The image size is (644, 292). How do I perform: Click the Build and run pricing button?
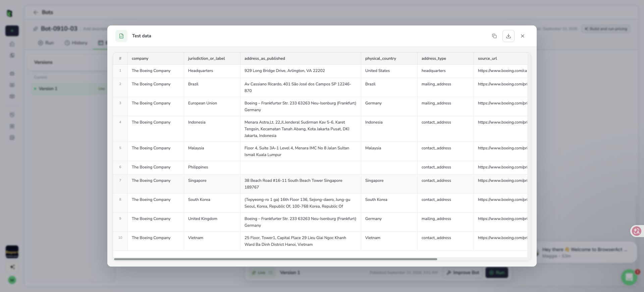tap(606, 29)
